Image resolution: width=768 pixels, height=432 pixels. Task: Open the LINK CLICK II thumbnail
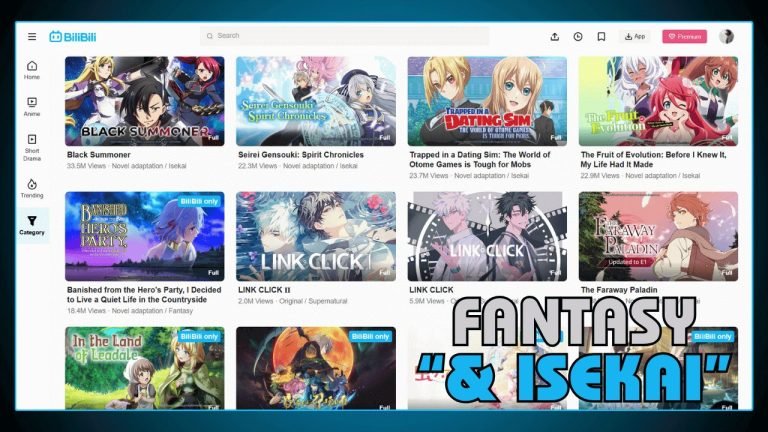click(316, 236)
